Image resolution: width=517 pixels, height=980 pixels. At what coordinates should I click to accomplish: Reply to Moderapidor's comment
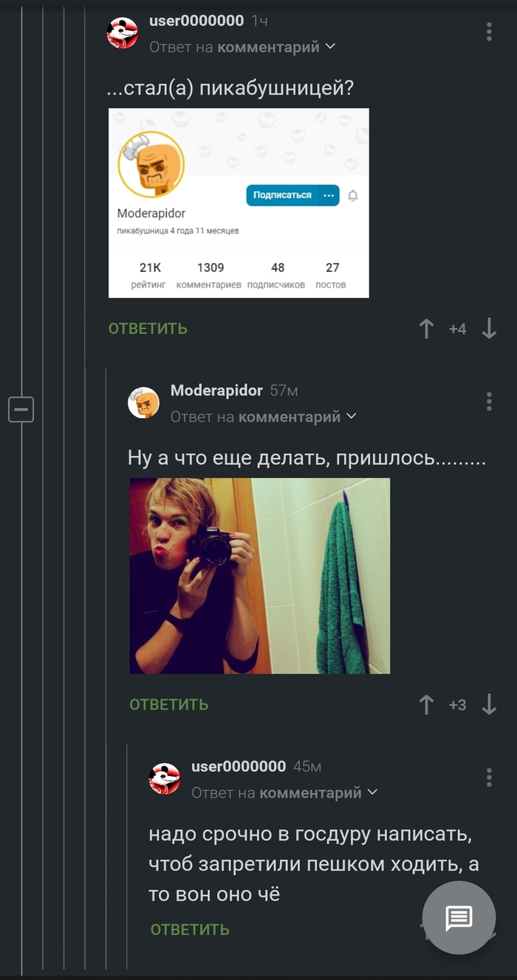169,705
